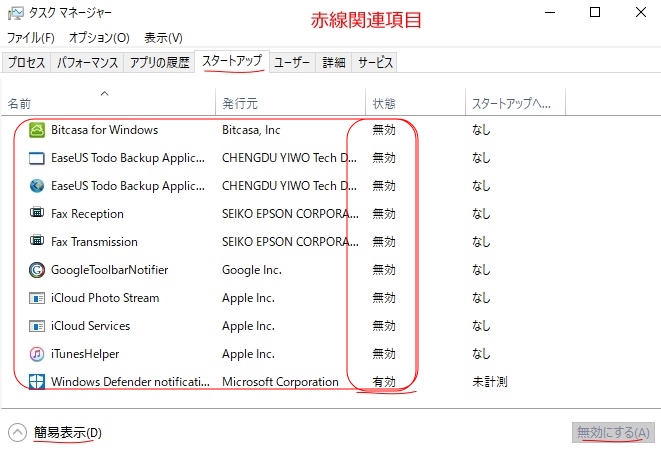This screenshot has height=455, width=661.
Task: Maximize the Task Manager window
Action: coord(595,12)
